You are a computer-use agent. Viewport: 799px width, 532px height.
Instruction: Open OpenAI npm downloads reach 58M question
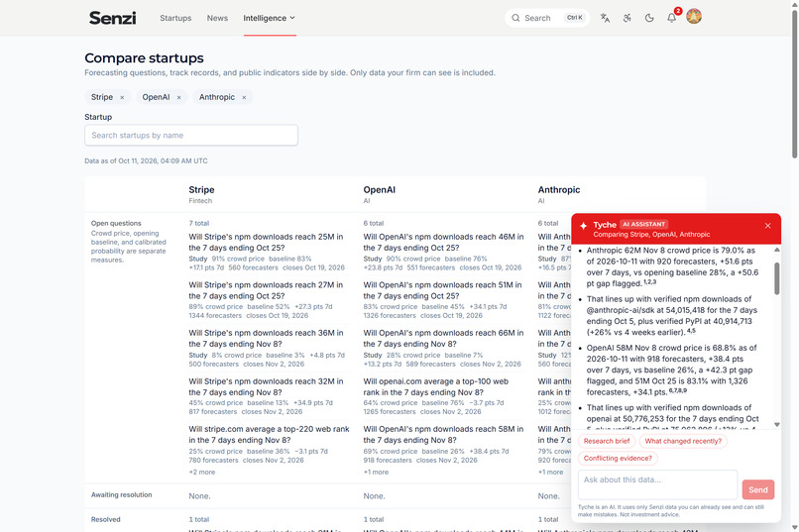click(x=443, y=434)
